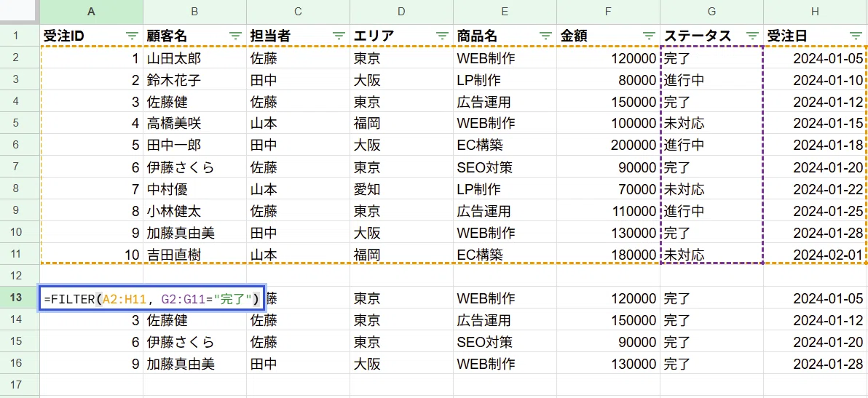Click the 広告運用 cell in row 14
This screenshot has width=868, height=398.
[x=505, y=320]
